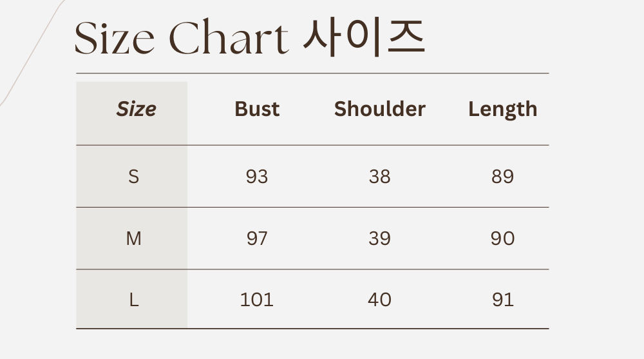The height and width of the screenshot is (359, 644).
Task: Select the Shoulder column header
Action: 379,109
